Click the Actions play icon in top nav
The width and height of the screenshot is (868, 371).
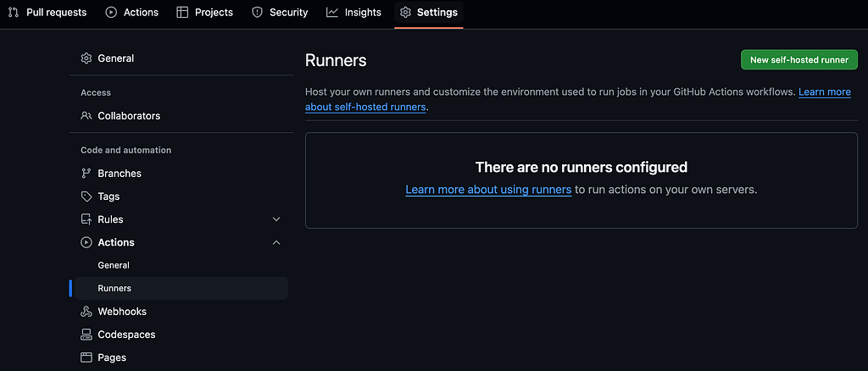click(x=111, y=12)
